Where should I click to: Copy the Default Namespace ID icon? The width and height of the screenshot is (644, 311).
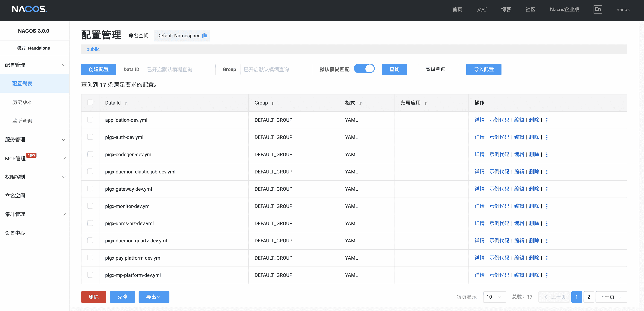[x=204, y=36]
